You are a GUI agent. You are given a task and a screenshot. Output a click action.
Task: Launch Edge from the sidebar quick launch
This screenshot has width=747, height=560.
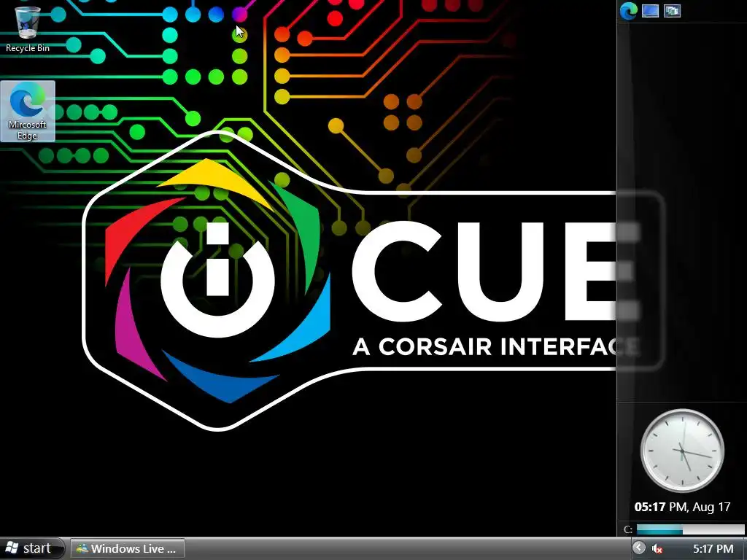(x=628, y=10)
